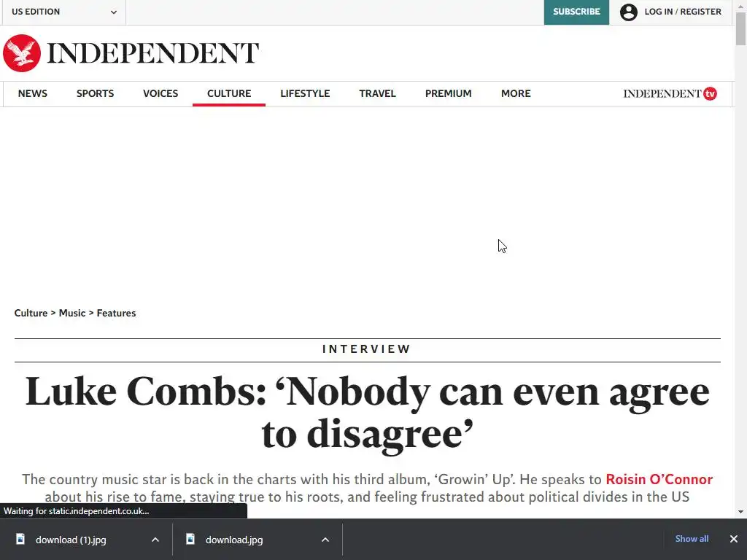
Task: Open the News menu section
Action: click(32, 93)
